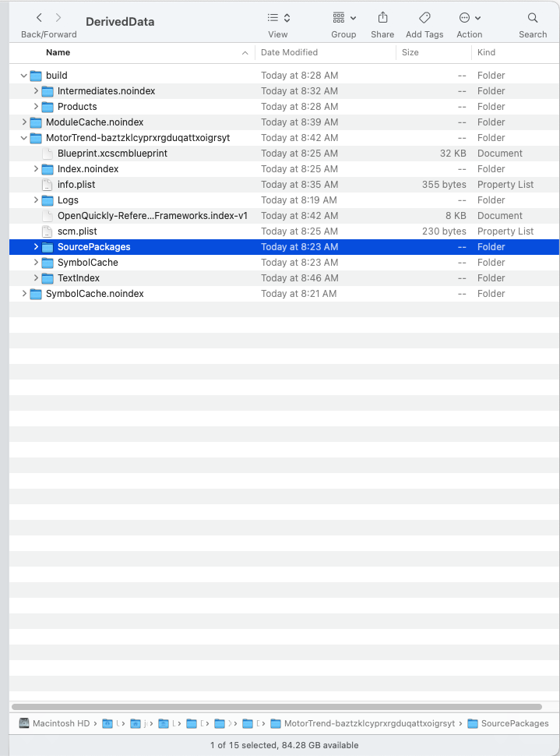Screen dimensions: 560x756
Task: Select the SymbolCache.noindex folder icon
Action: tap(36, 294)
